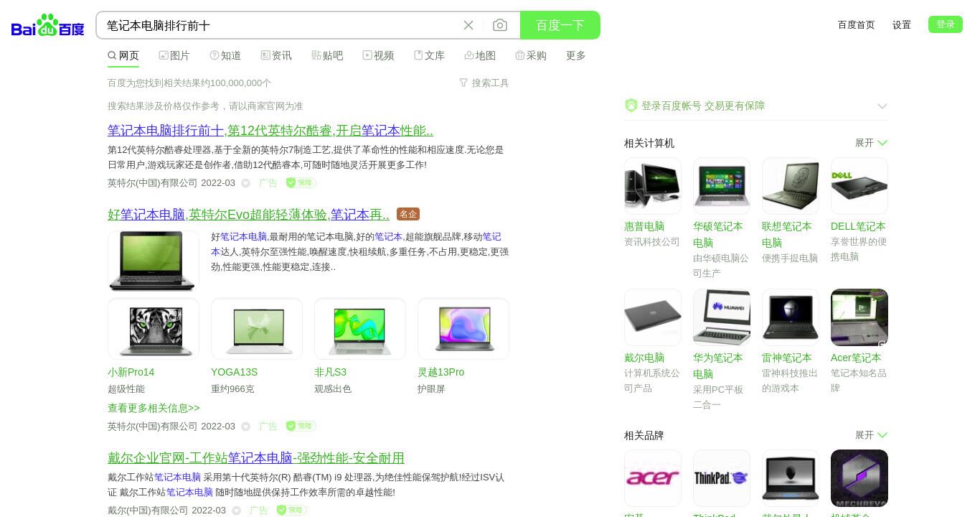Open 华硕笔记本电脑 thumbnail

point(722,186)
